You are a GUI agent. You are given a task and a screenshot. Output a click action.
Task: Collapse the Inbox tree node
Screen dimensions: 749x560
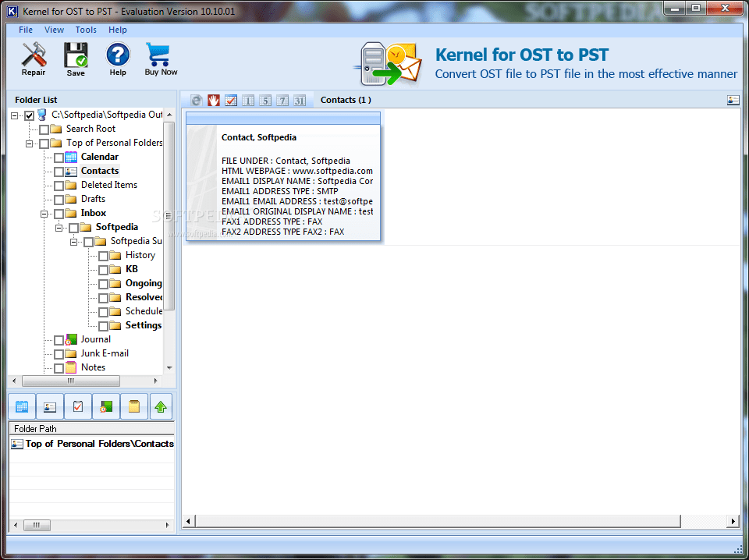44,214
